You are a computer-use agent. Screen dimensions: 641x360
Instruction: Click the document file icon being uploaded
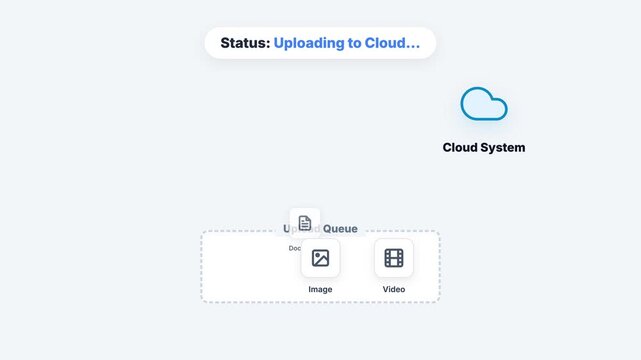pyautogui.click(x=305, y=223)
